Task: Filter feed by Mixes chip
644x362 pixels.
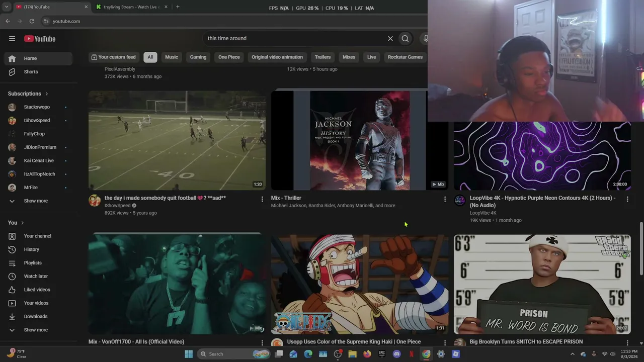Action: (x=349, y=57)
